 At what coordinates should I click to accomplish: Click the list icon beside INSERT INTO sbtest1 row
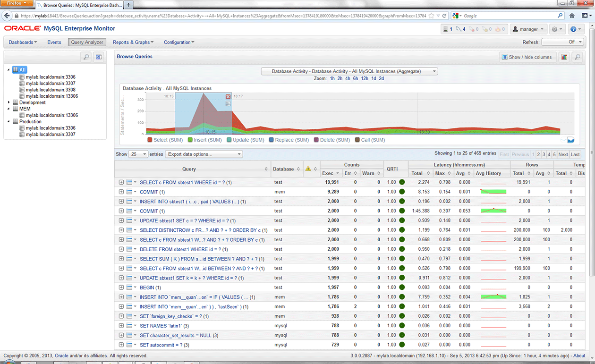coord(129,202)
